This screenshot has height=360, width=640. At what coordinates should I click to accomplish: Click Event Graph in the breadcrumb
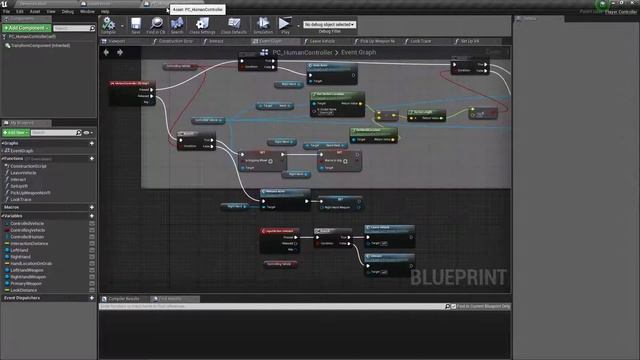tap(358, 52)
